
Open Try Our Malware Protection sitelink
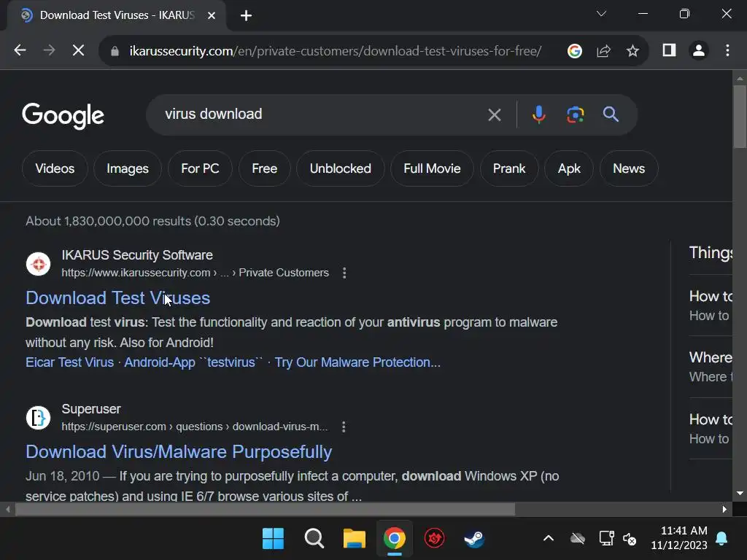click(357, 362)
